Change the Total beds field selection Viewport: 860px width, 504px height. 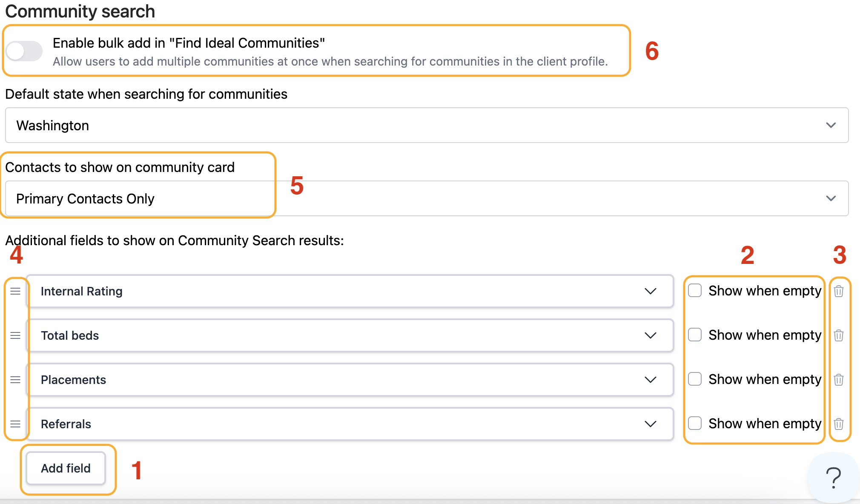point(349,335)
